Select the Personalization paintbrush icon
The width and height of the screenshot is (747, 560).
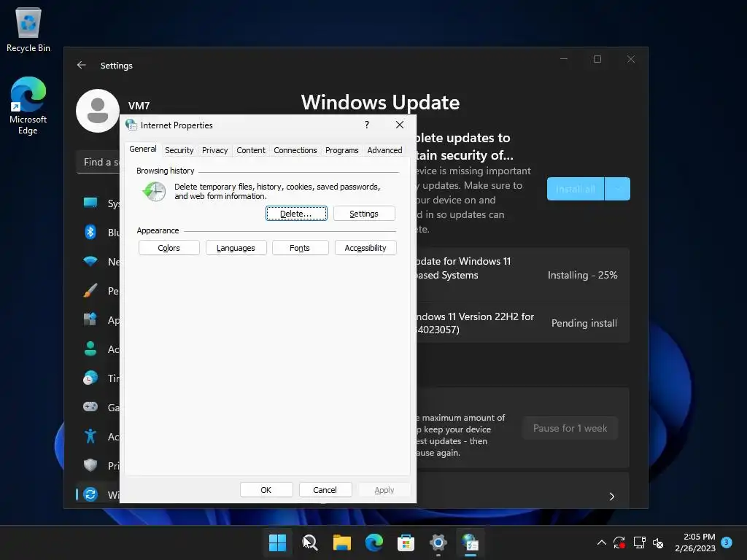(x=90, y=290)
